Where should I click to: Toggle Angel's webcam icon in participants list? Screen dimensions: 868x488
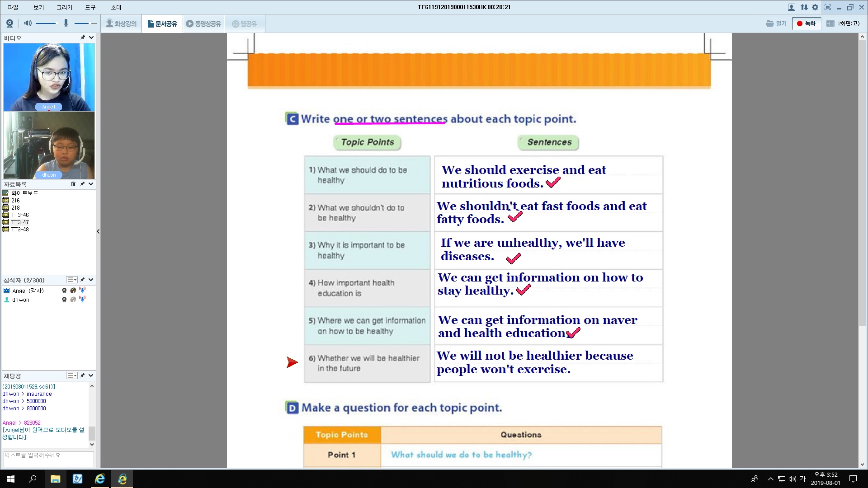pyautogui.click(x=64, y=291)
